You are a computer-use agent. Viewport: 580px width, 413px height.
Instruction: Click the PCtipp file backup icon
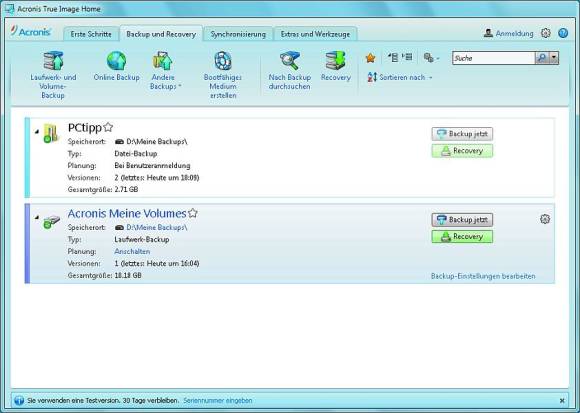[51, 133]
